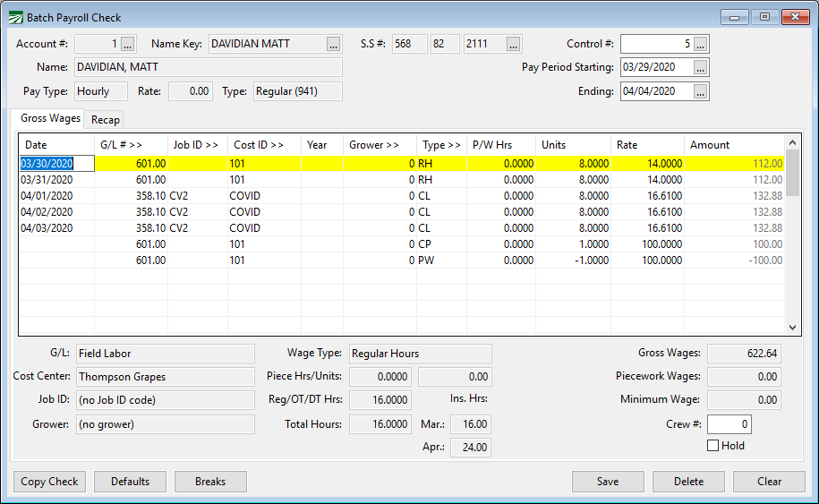Click the Mar. hours value 16.00
This screenshot has width=819, height=504.
click(x=471, y=424)
